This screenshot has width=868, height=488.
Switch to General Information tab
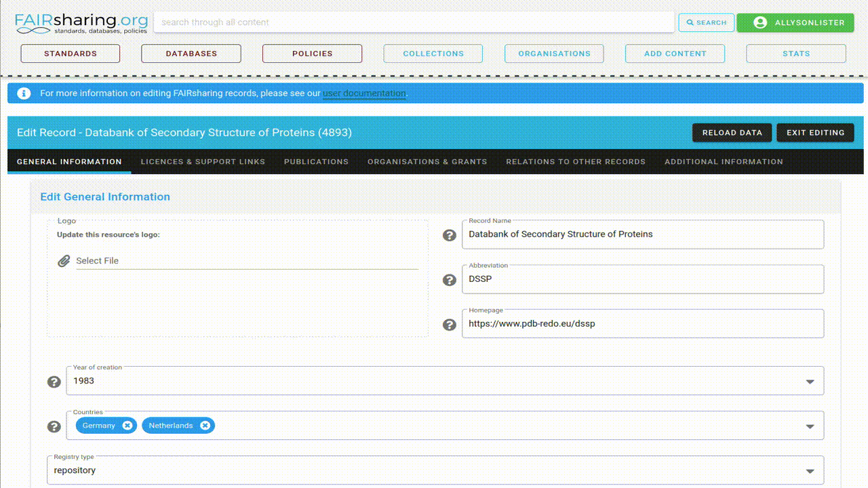click(69, 162)
